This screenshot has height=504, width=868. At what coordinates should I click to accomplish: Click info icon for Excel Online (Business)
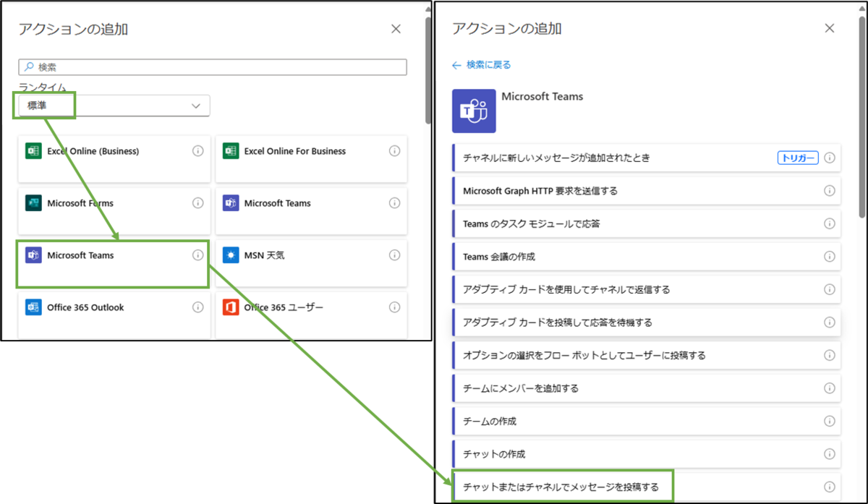pyautogui.click(x=197, y=151)
